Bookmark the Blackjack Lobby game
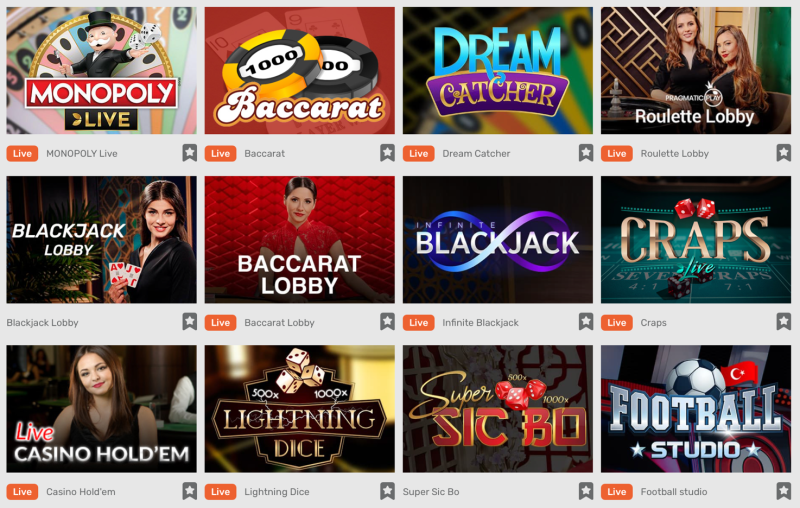The image size is (800, 508). coord(190,322)
